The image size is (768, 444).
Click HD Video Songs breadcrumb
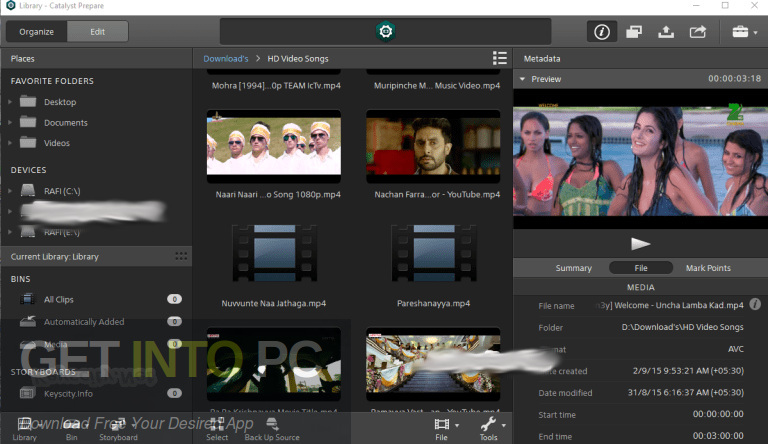pos(298,59)
